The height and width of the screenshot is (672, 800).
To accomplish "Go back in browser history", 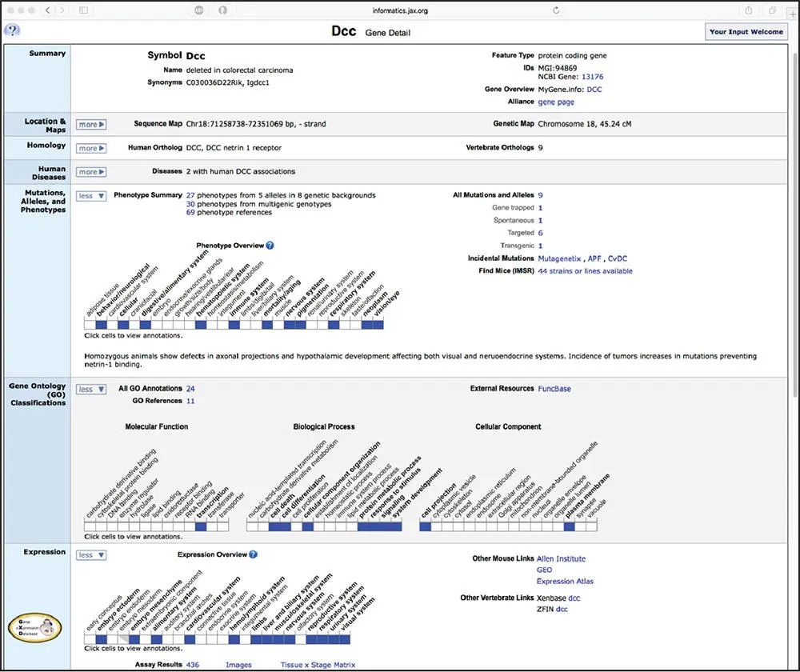I will [47, 10].
